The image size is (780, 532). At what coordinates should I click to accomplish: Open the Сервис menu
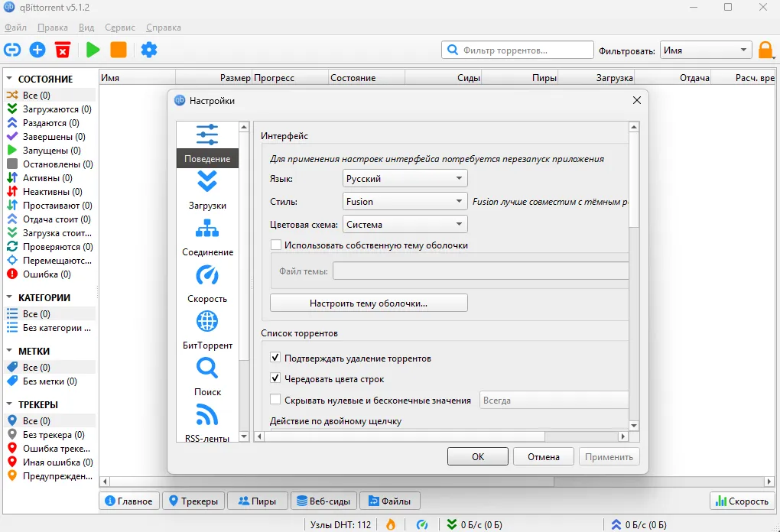tap(120, 28)
